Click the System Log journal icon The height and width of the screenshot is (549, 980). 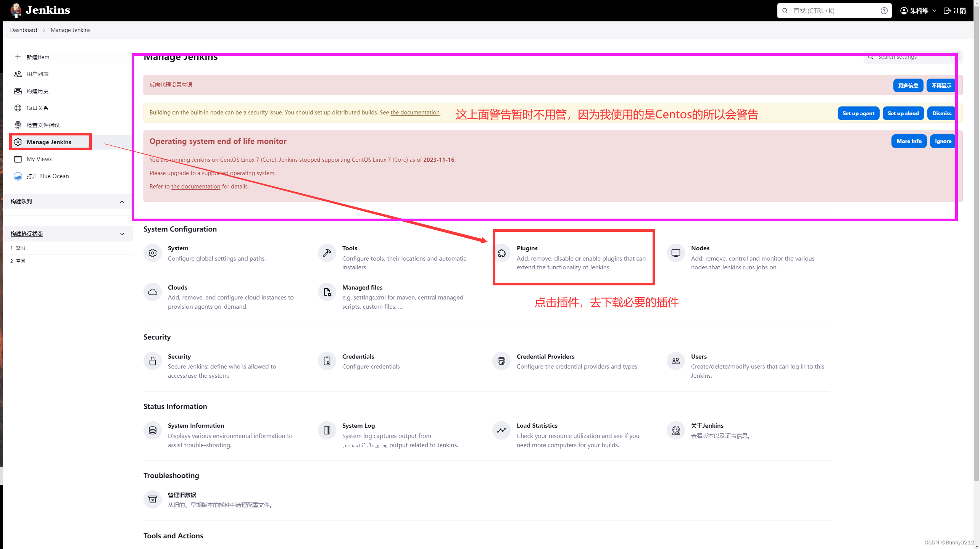tap(327, 430)
